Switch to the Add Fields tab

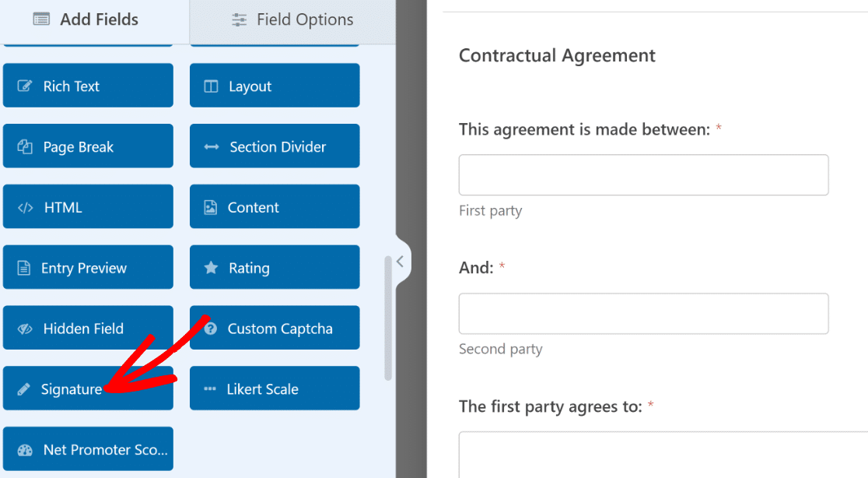click(x=95, y=20)
